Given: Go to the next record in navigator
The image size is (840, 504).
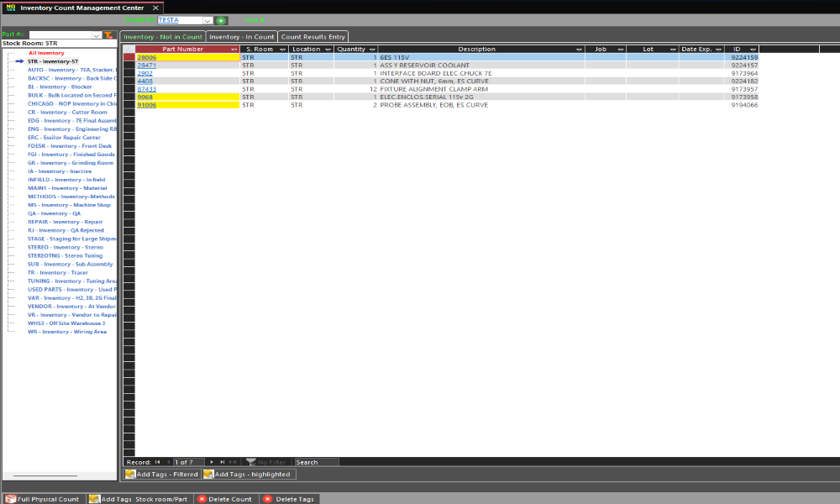Looking at the screenshot, I should click(212, 462).
